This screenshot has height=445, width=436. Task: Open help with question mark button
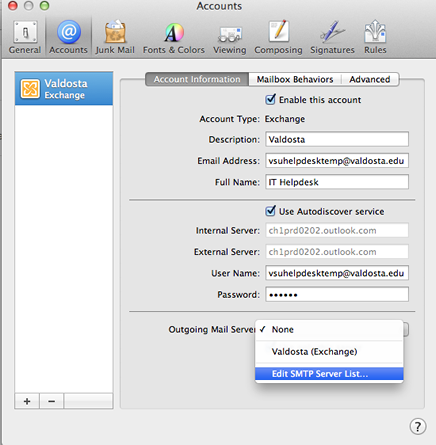tap(418, 426)
